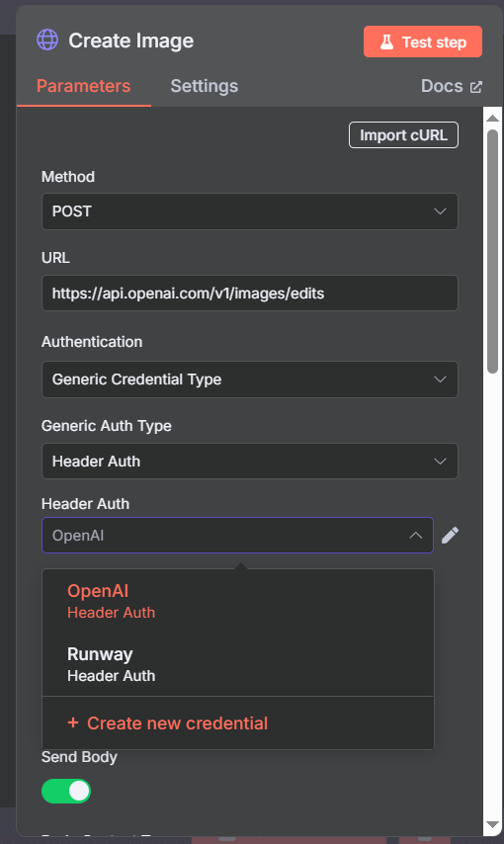Switch to the Settings tab
Image resolution: width=504 pixels, height=844 pixels.
tap(205, 86)
